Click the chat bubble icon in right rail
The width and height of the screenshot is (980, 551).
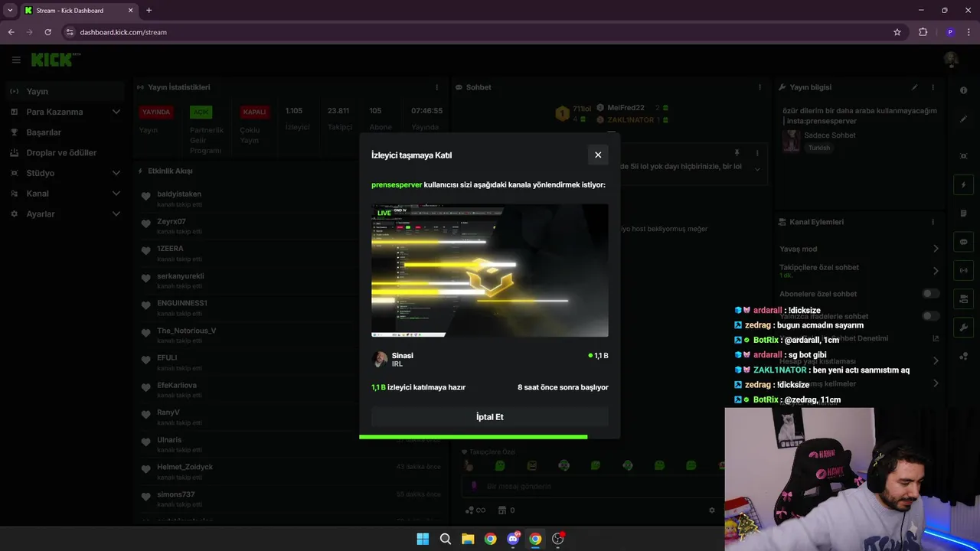click(x=964, y=242)
